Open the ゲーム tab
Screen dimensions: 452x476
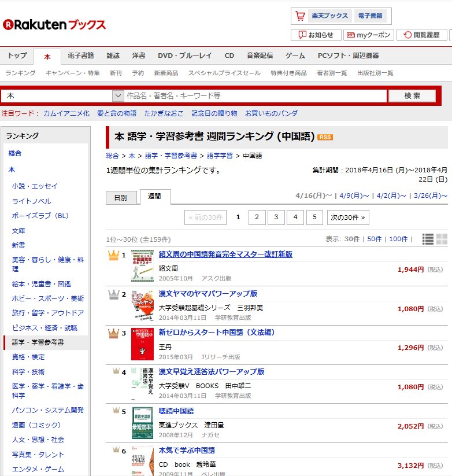pos(295,56)
